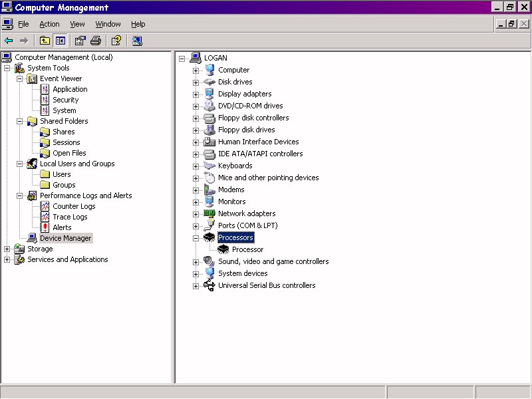Click the Sound, video and game controllers icon

point(209,261)
